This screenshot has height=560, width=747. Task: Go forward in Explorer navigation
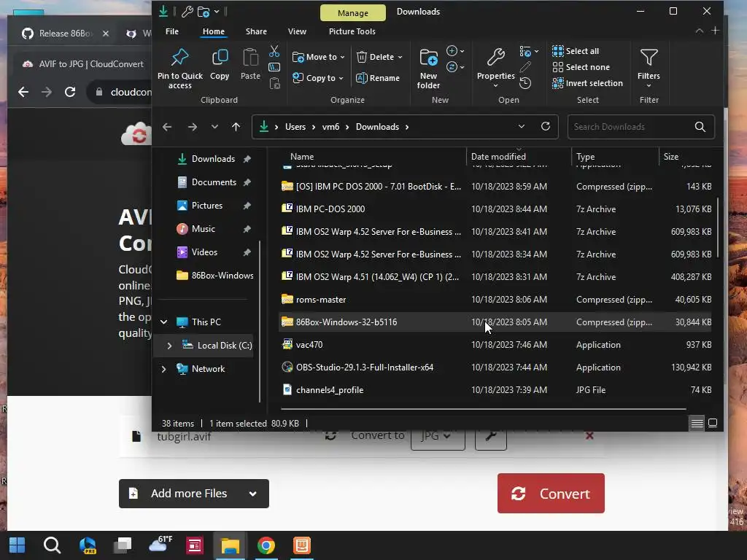[x=193, y=127]
